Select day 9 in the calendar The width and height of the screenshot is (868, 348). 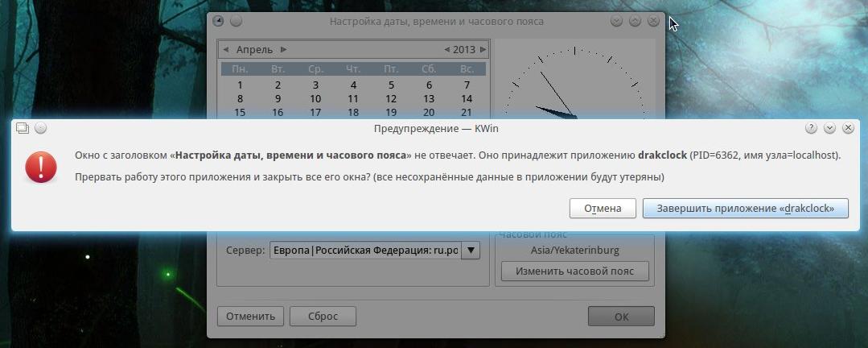click(278, 98)
